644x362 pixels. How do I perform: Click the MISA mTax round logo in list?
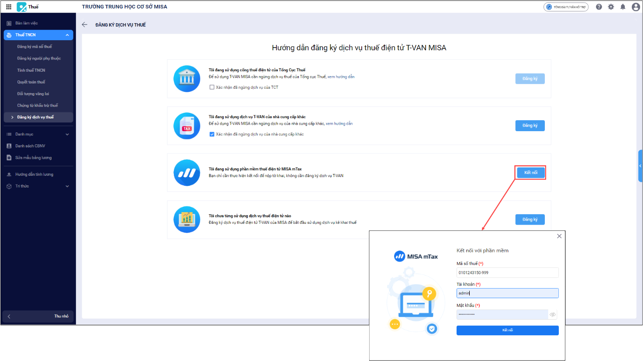click(x=187, y=173)
